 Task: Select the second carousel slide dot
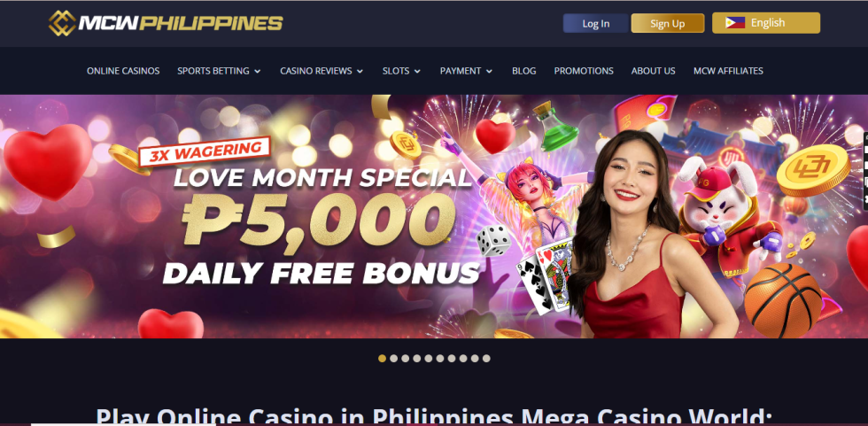point(393,359)
